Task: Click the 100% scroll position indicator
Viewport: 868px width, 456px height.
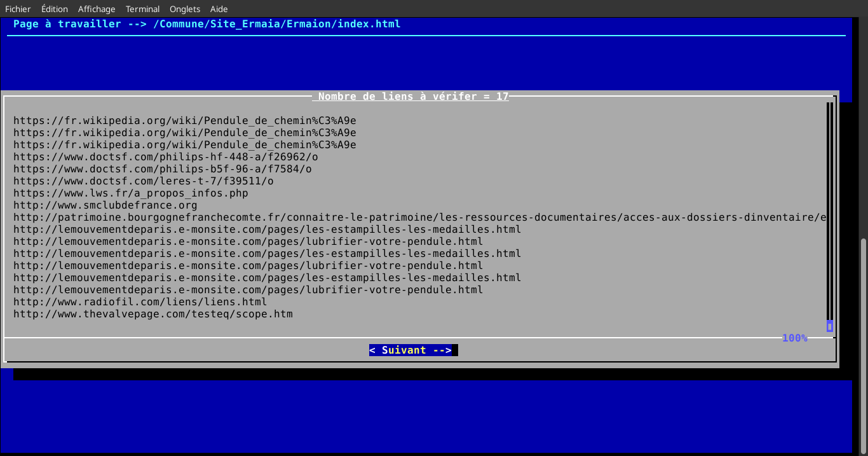Action: (x=794, y=338)
